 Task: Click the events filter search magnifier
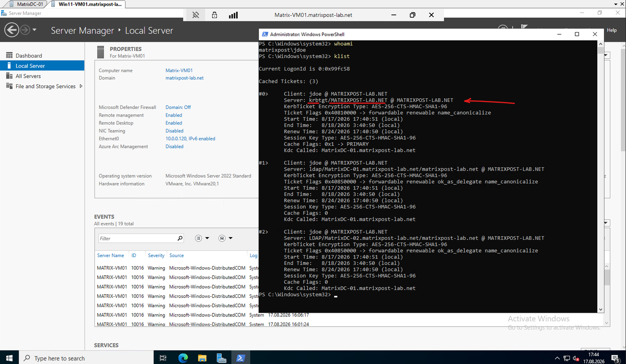tap(180, 238)
